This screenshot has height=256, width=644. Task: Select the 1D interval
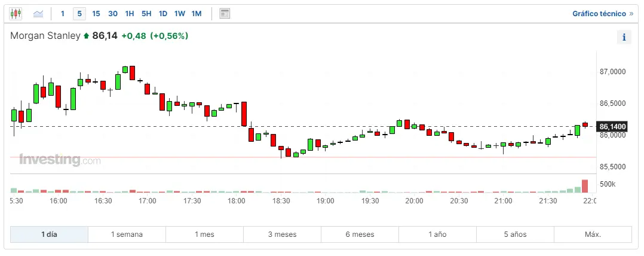pos(163,14)
